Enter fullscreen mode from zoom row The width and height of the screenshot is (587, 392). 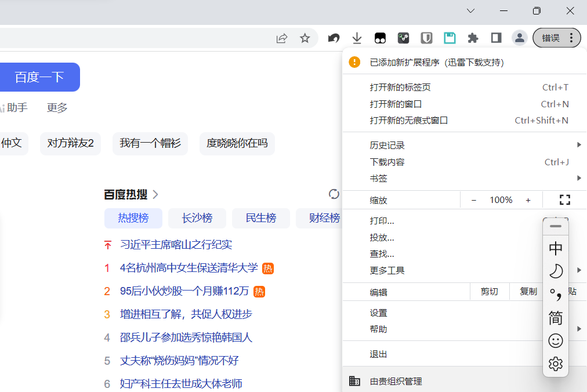[564, 200]
